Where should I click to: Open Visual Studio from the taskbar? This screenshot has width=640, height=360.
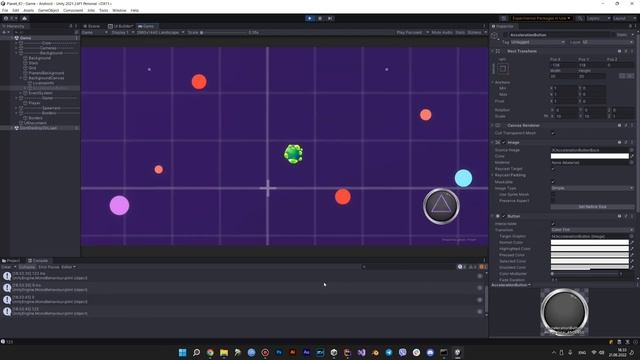point(362,352)
